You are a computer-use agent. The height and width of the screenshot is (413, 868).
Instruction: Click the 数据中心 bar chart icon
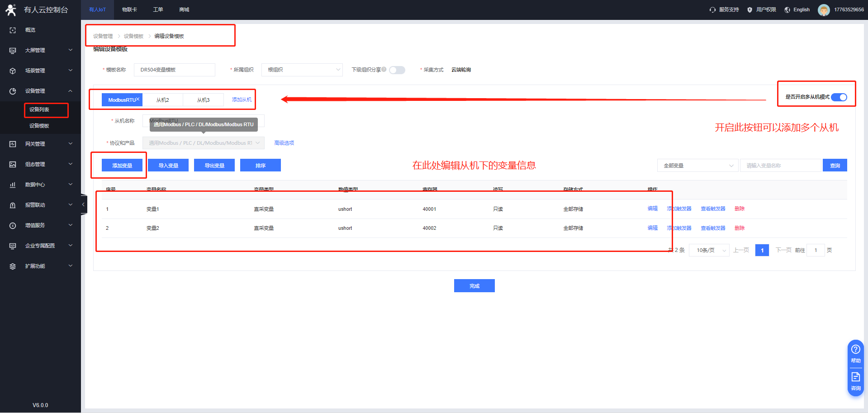pyautogui.click(x=13, y=185)
